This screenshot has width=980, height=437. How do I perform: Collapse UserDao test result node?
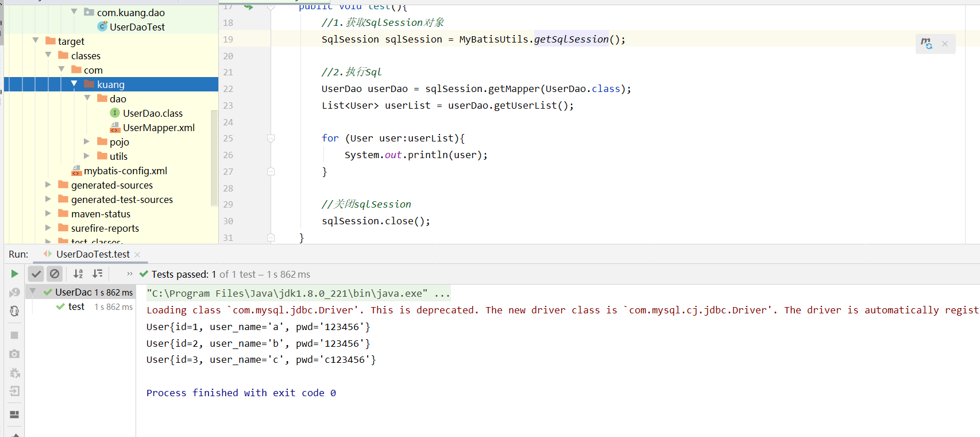(33, 292)
